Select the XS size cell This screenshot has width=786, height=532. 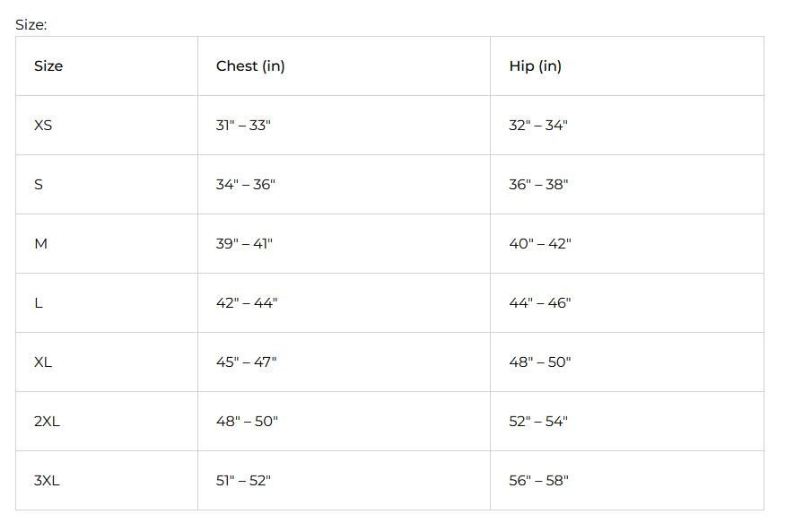43,126
